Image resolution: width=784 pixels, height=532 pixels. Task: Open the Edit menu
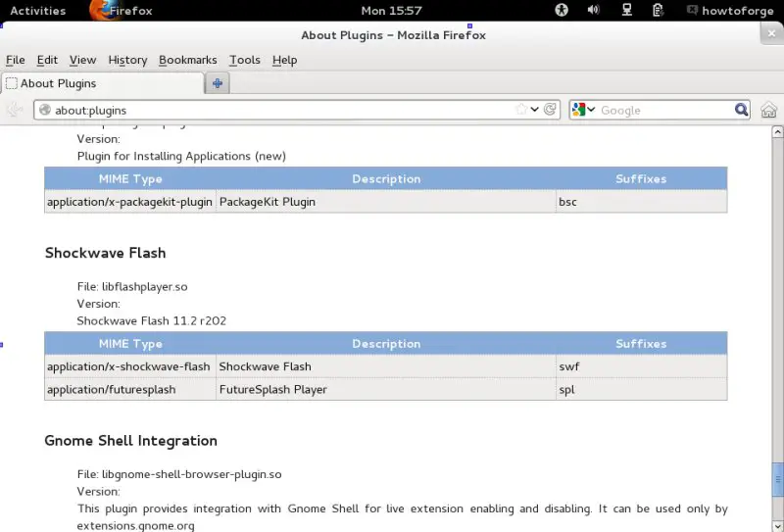click(47, 60)
